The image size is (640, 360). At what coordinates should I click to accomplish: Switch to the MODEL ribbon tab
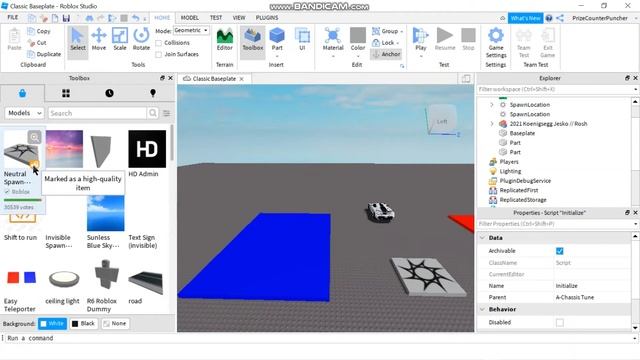click(189, 18)
